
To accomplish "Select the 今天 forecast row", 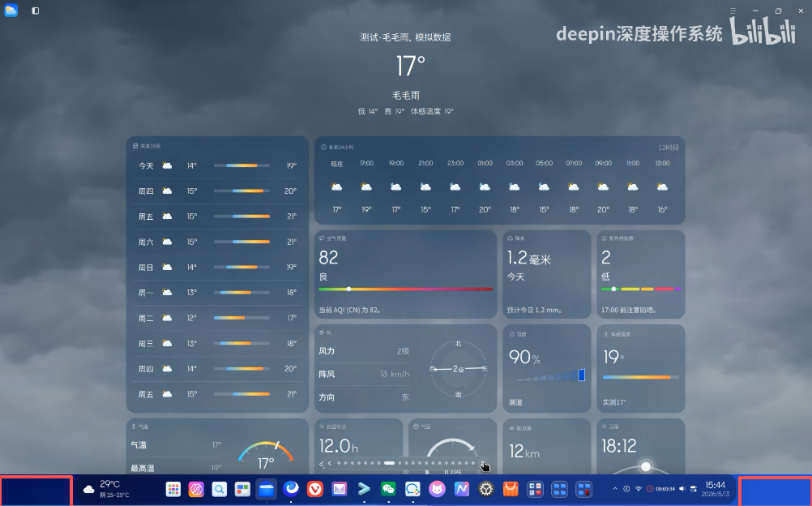I will pyautogui.click(x=217, y=165).
